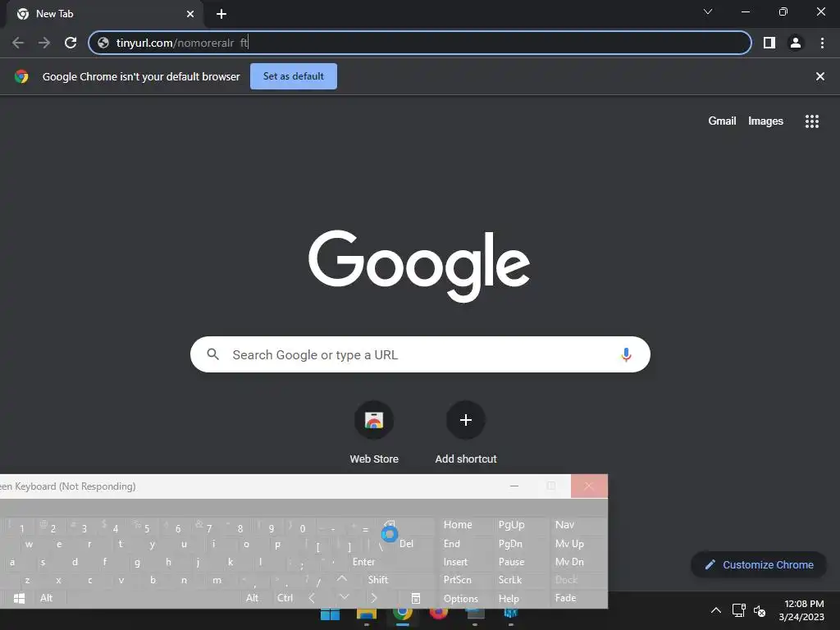Close the New Tab tab

pos(190,14)
